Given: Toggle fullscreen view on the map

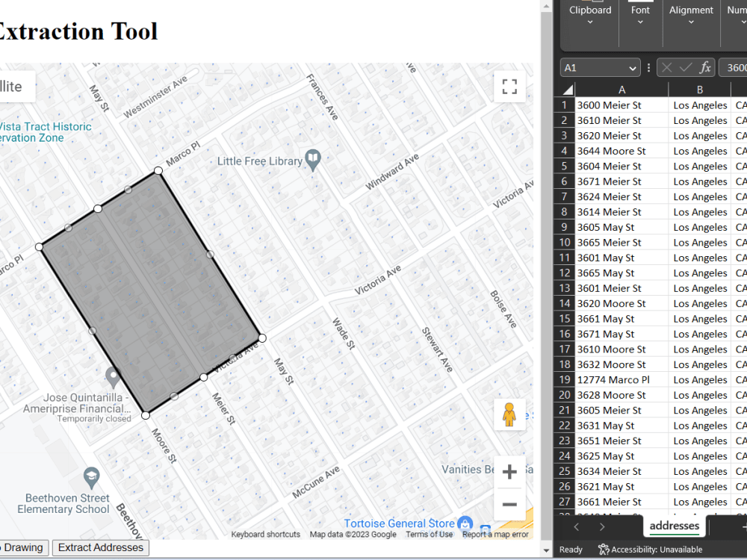Looking at the screenshot, I should click(x=509, y=86).
